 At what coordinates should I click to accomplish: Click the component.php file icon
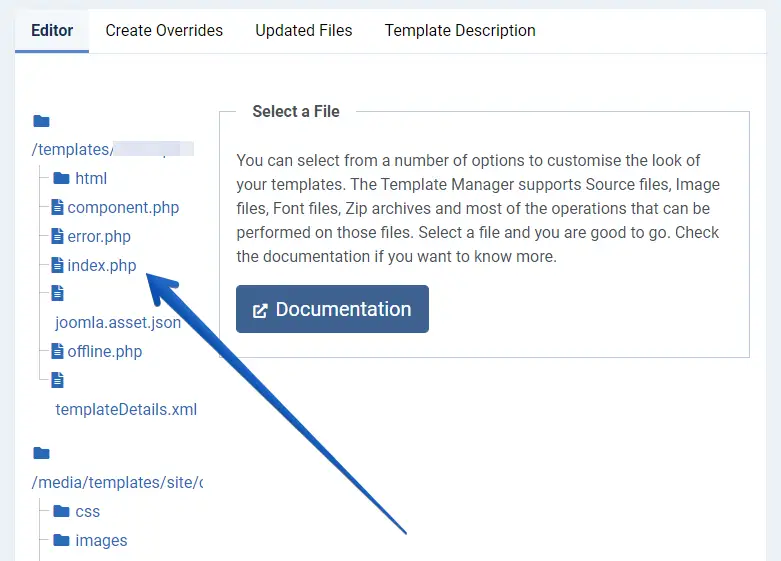tap(58, 207)
